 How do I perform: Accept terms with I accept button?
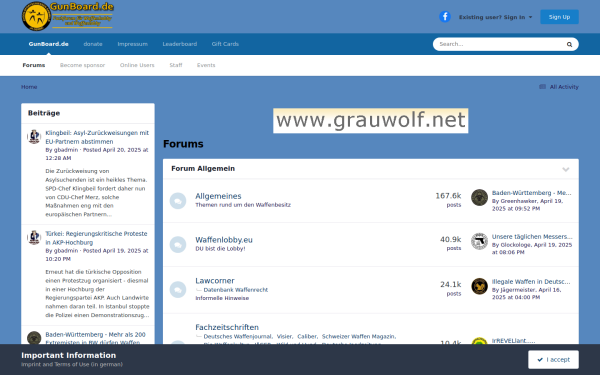click(x=553, y=359)
